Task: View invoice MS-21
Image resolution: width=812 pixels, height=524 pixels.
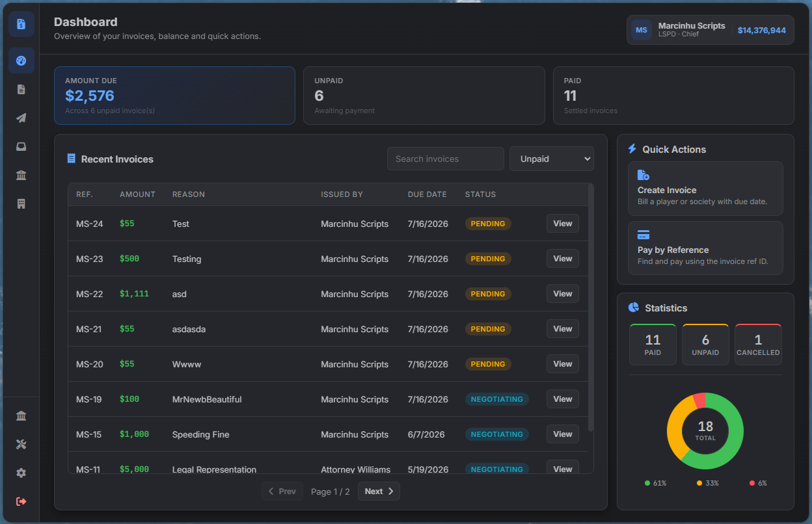Action: [x=563, y=329]
